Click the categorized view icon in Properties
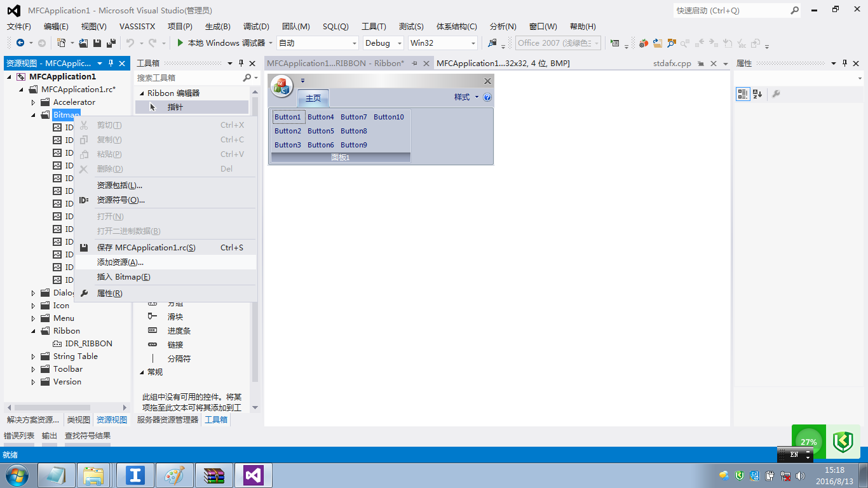The image size is (868, 488). [742, 94]
